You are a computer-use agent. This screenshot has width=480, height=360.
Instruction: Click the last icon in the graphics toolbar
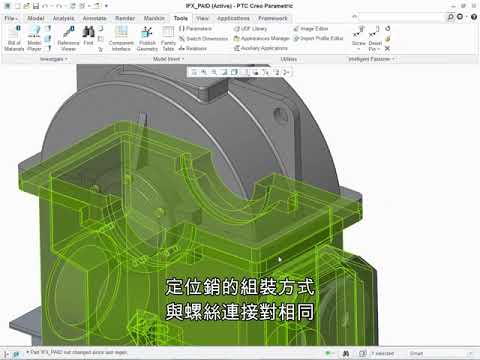coord(286,72)
